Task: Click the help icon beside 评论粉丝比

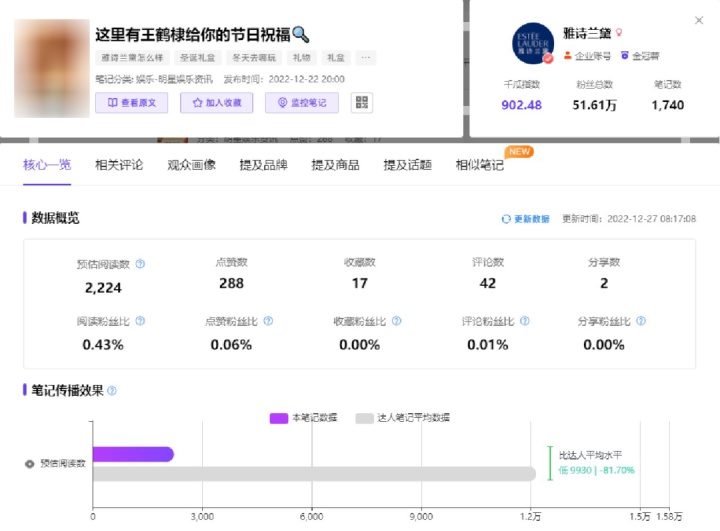Action: coord(525,321)
